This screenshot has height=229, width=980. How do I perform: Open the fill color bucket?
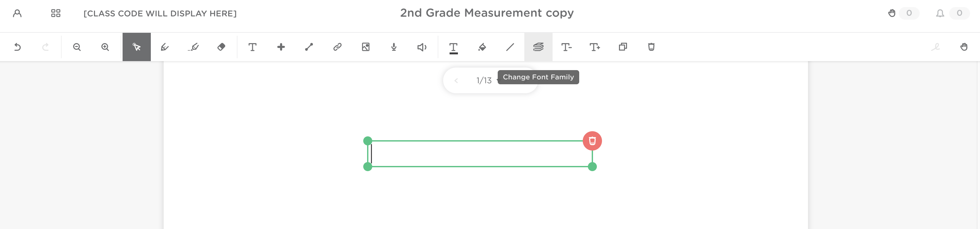482,47
